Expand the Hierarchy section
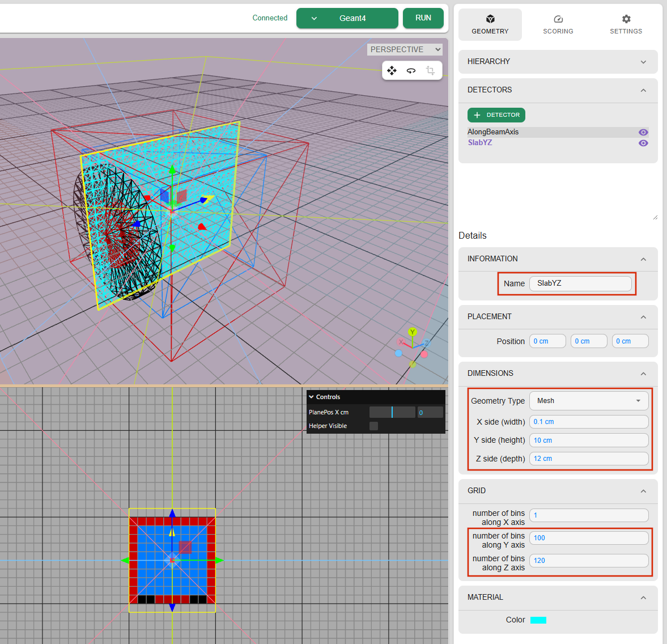 [558, 61]
